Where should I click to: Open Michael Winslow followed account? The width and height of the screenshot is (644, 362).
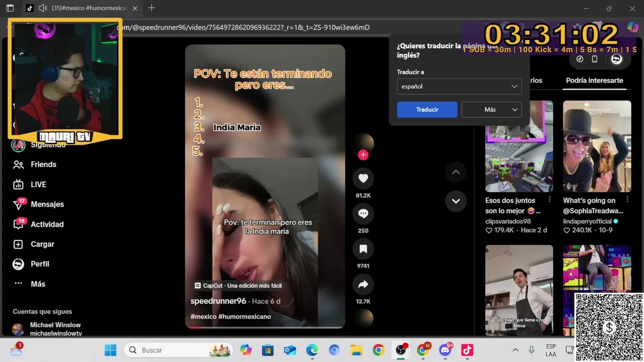46,329
